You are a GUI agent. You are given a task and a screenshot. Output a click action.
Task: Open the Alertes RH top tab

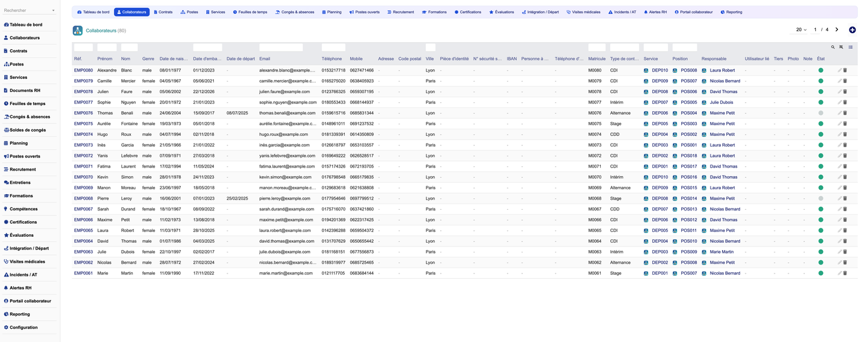(x=655, y=12)
